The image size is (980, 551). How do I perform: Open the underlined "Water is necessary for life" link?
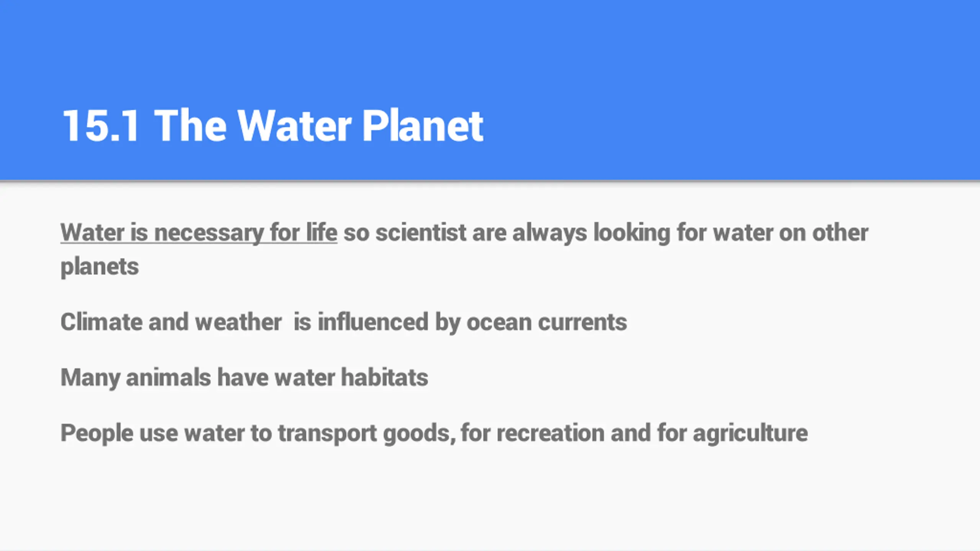[x=199, y=233]
